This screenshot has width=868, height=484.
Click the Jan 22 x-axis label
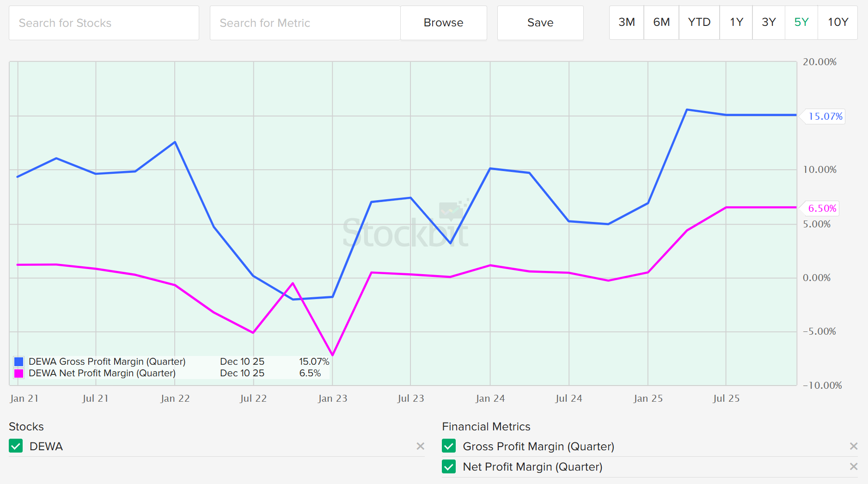coord(175,398)
